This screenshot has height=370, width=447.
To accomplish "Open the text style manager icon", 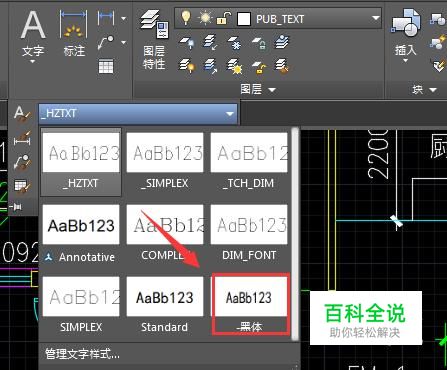I will [x=22, y=114].
